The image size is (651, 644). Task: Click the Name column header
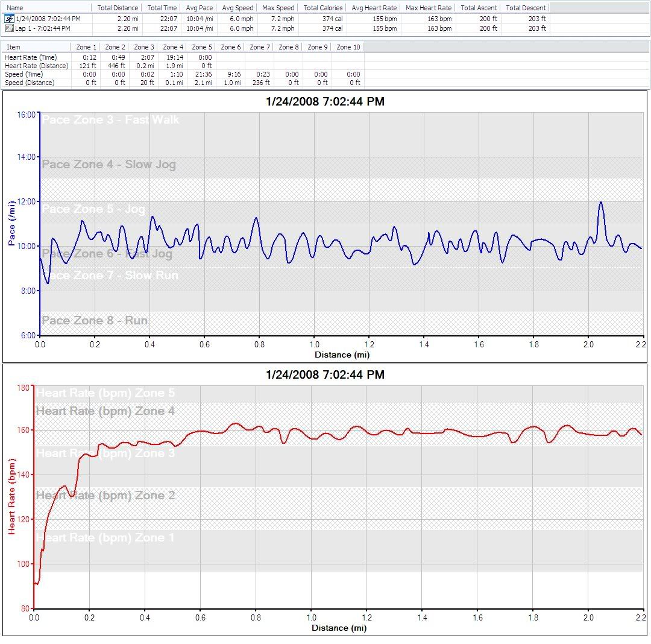16,8
